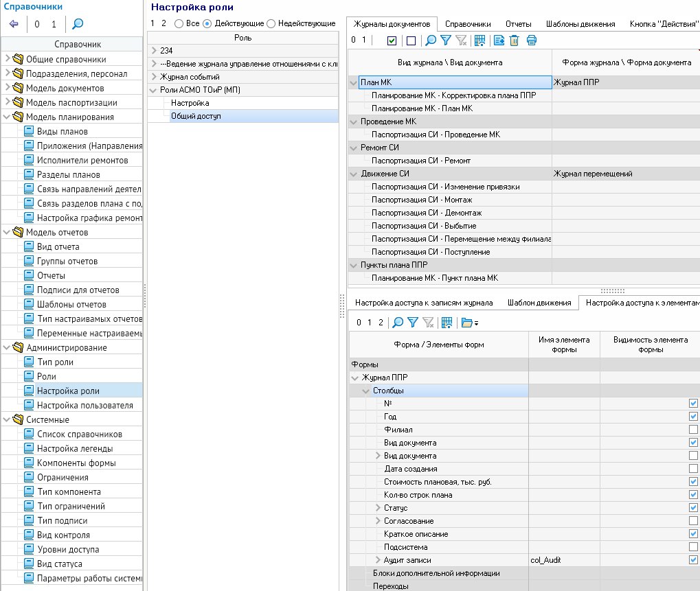Expand Статус row in form elements
The width and height of the screenshot is (700, 591).
tap(378, 507)
